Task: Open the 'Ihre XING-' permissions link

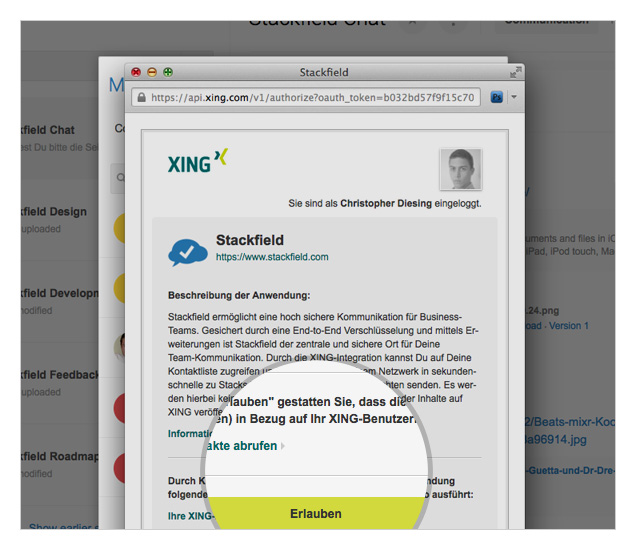Action: pos(190,516)
